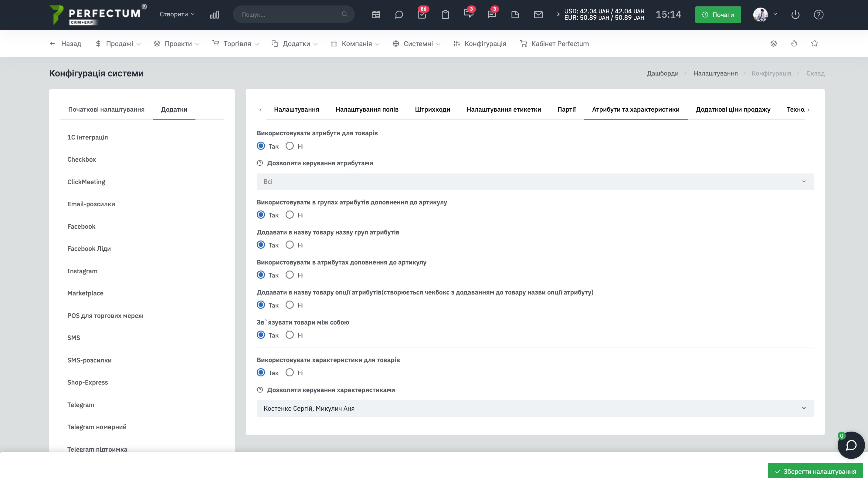The width and height of the screenshot is (868, 478).
Task: Open tasks icon with 86 badge
Action: click(x=422, y=15)
